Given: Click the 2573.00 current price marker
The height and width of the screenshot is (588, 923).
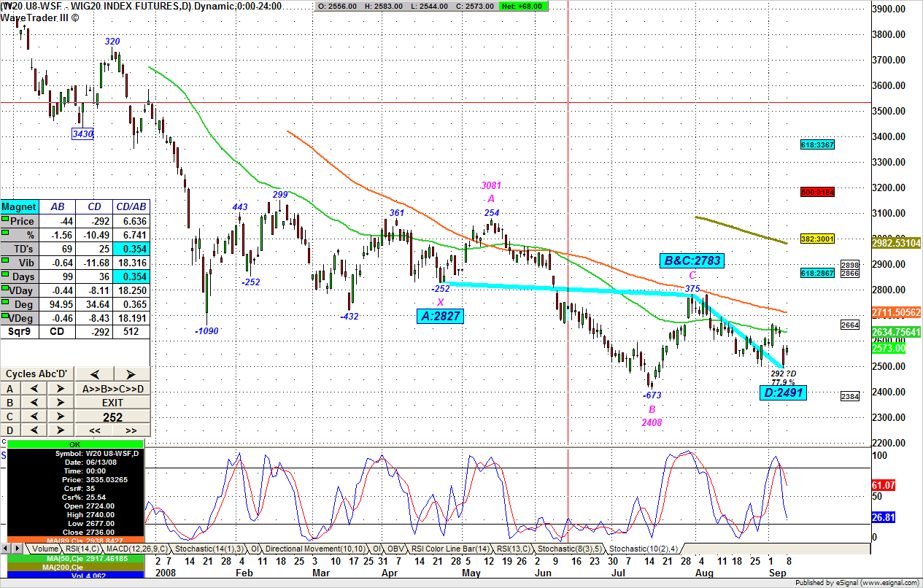Looking at the screenshot, I should 889,349.
